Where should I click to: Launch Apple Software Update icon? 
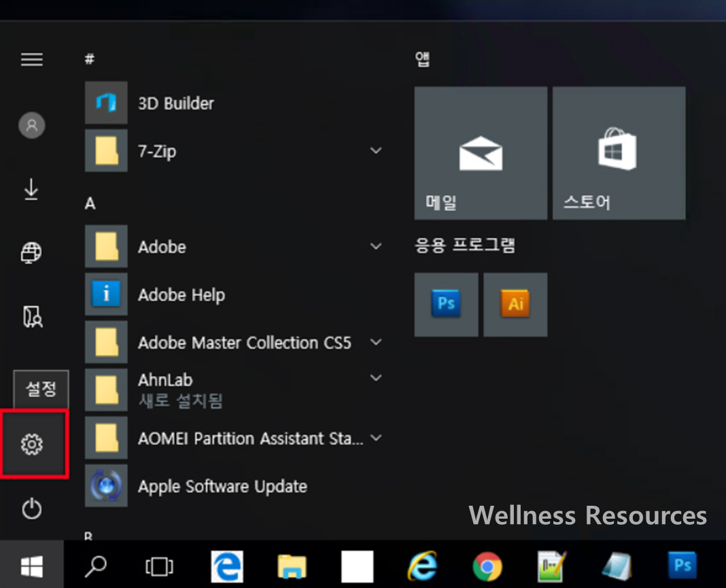click(106, 485)
